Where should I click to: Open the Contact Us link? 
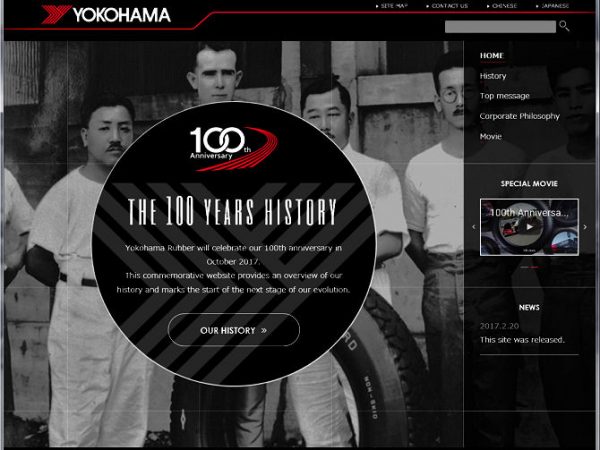point(447,6)
